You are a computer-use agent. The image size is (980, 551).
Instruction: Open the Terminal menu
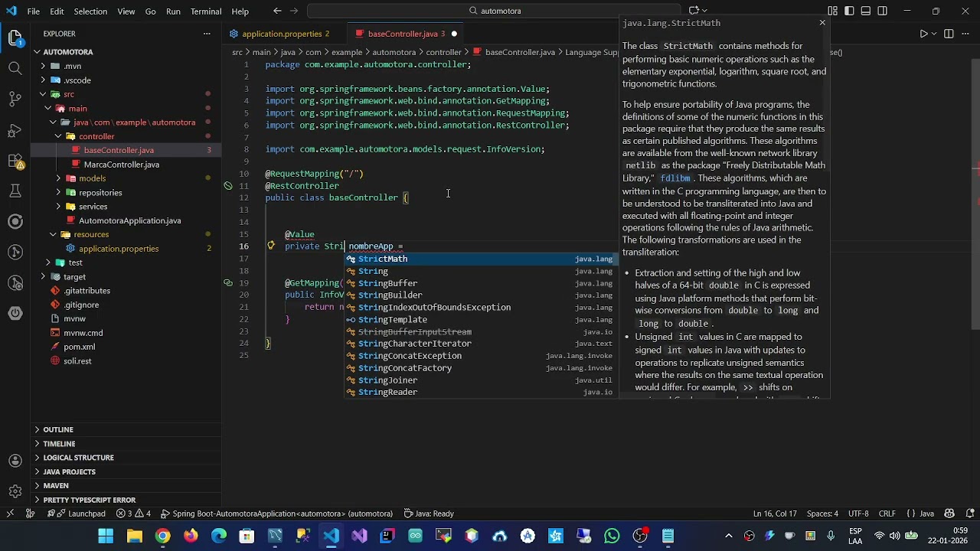[x=206, y=11]
